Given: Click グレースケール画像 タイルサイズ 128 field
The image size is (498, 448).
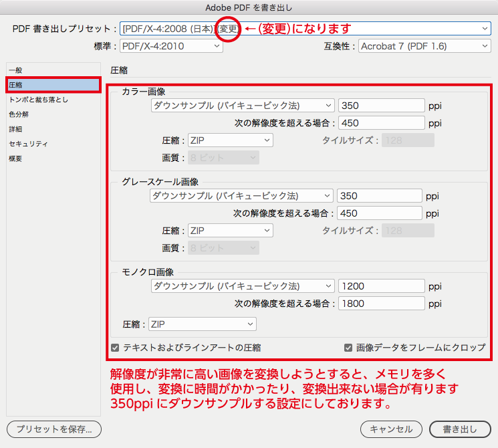Looking at the screenshot, I should tap(408, 231).
